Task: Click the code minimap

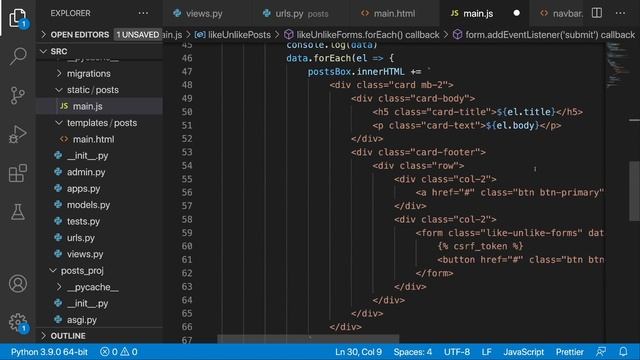Action: [617, 65]
